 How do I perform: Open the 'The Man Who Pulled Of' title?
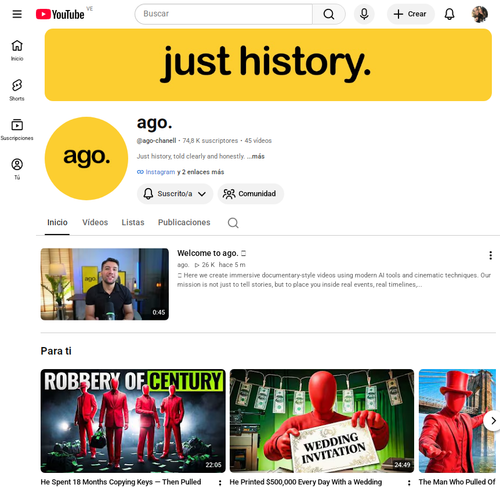click(457, 482)
